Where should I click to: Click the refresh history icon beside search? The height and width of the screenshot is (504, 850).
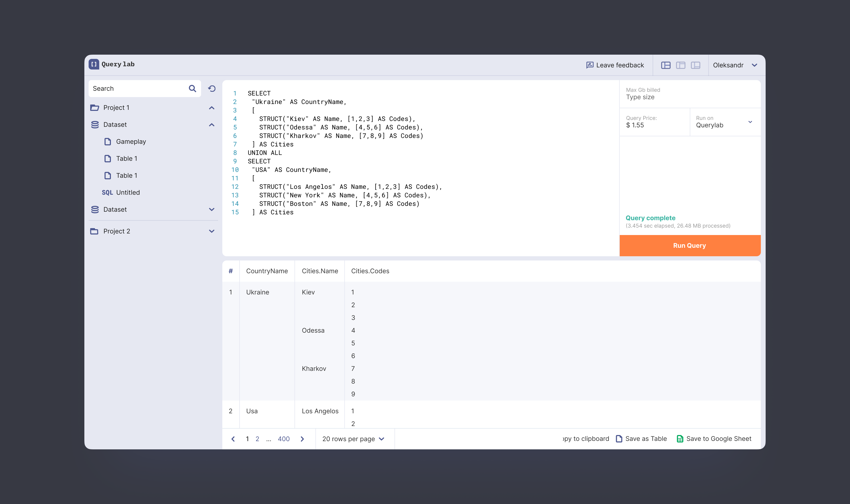pyautogui.click(x=212, y=89)
